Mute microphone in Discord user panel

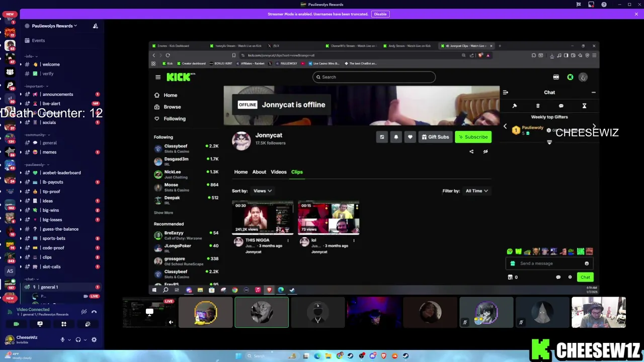tap(62, 340)
